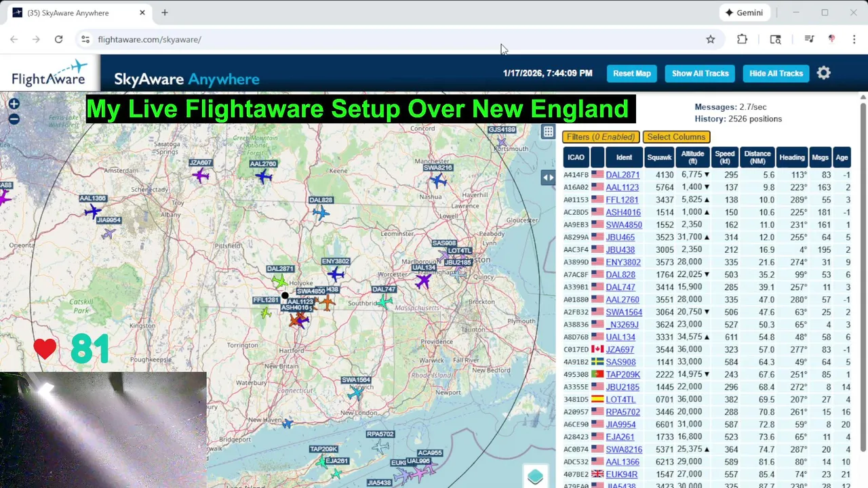Sort table by Speed (kt) header

725,157
